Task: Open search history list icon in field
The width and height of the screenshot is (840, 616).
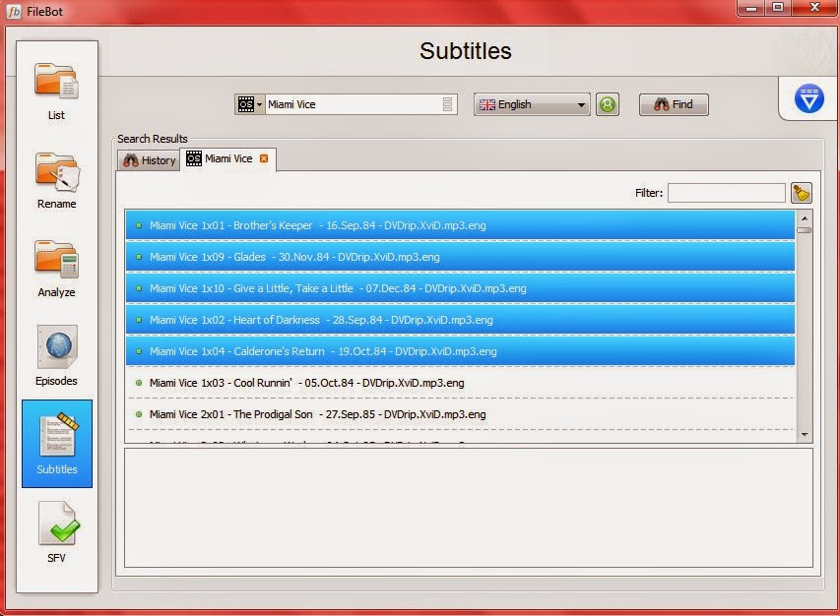Action: click(448, 104)
